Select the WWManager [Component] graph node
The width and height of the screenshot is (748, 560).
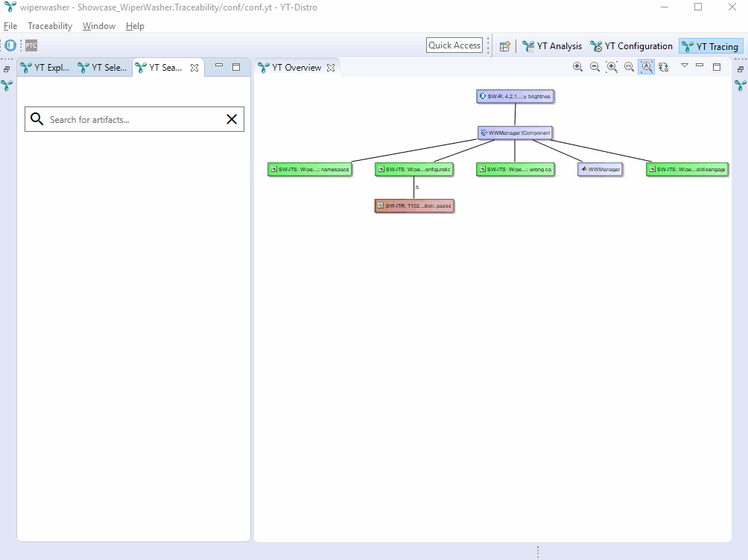[x=516, y=133]
